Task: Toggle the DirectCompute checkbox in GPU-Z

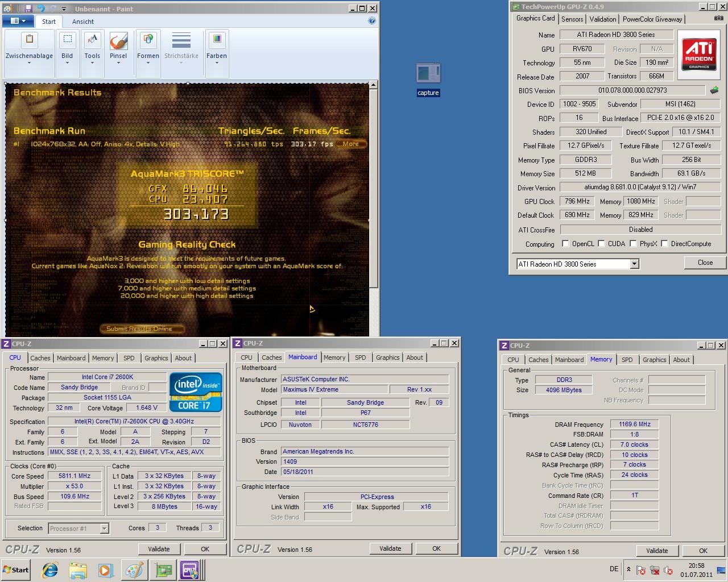Action: [664, 243]
